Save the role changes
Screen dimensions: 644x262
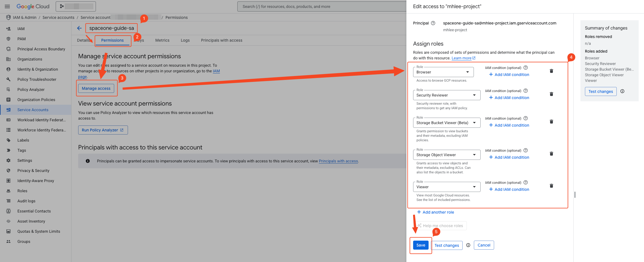(x=421, y=245)
